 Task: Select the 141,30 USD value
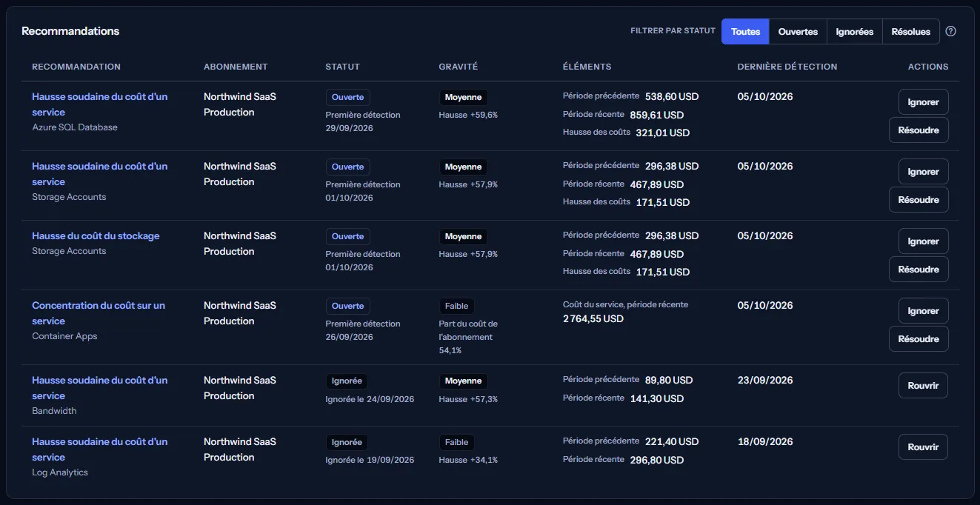657,399
